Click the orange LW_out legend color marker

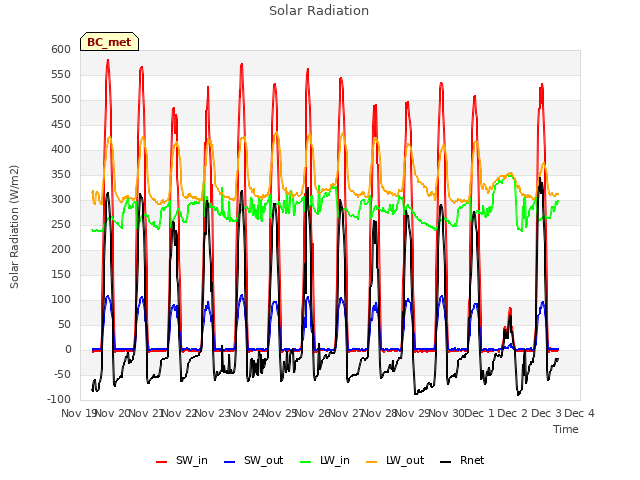(x=372, y=462)
